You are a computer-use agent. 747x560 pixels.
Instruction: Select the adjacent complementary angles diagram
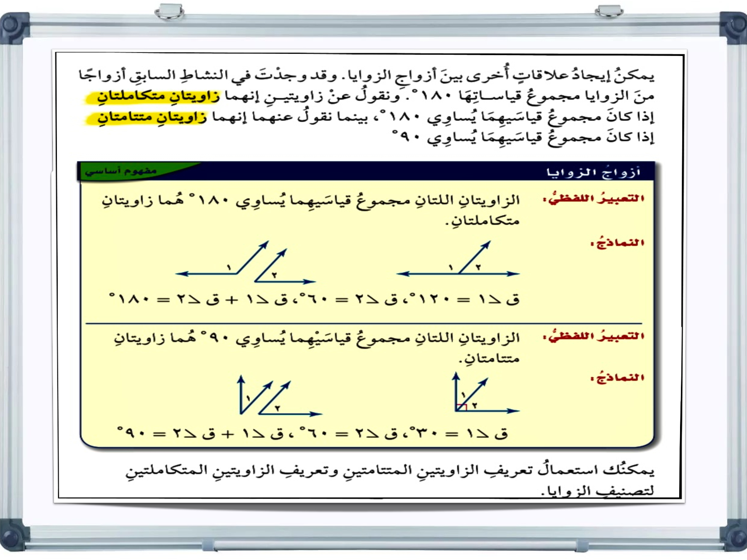click(481, 394)
